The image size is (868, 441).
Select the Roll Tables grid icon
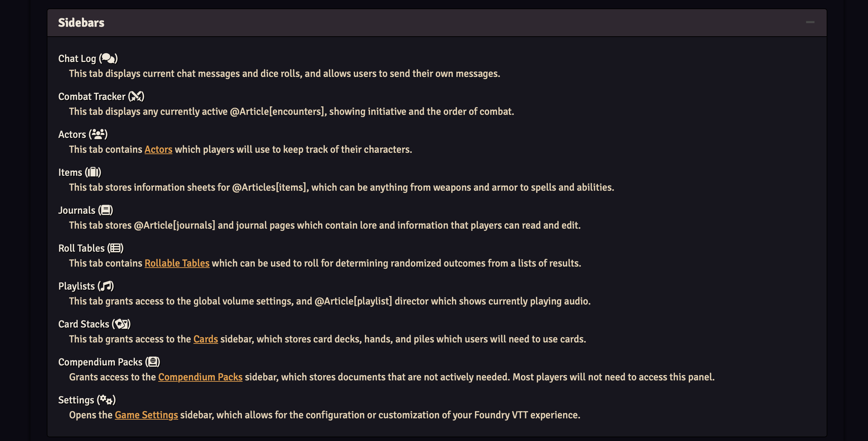tap(116, 248)
